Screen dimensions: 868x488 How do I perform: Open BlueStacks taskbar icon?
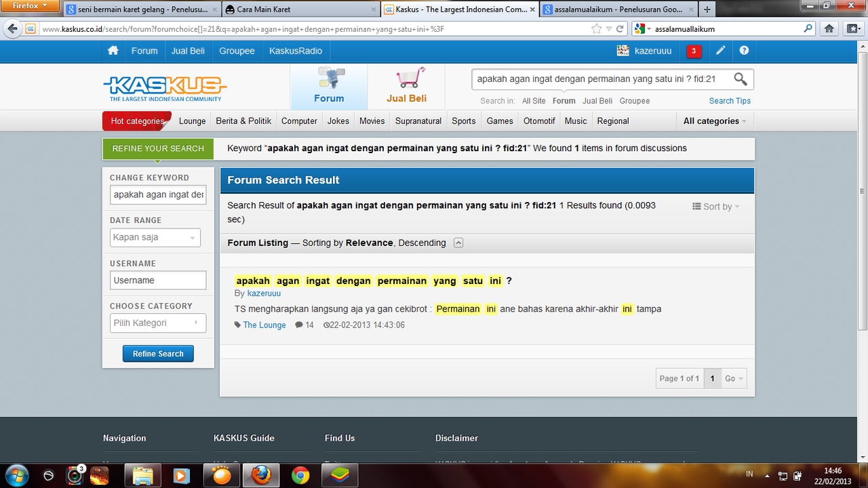(x=338, y=475)
